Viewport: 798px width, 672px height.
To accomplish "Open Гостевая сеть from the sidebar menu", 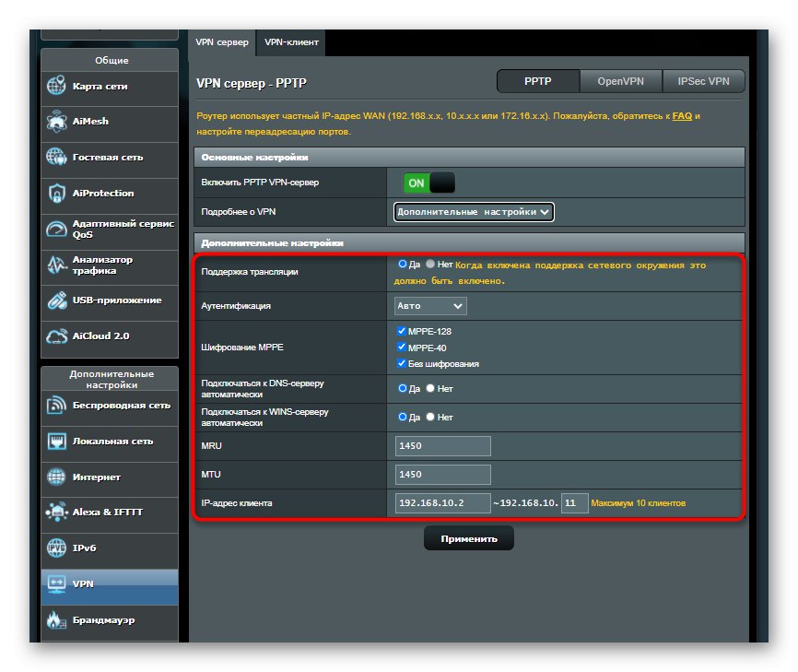I will [110, 160].
